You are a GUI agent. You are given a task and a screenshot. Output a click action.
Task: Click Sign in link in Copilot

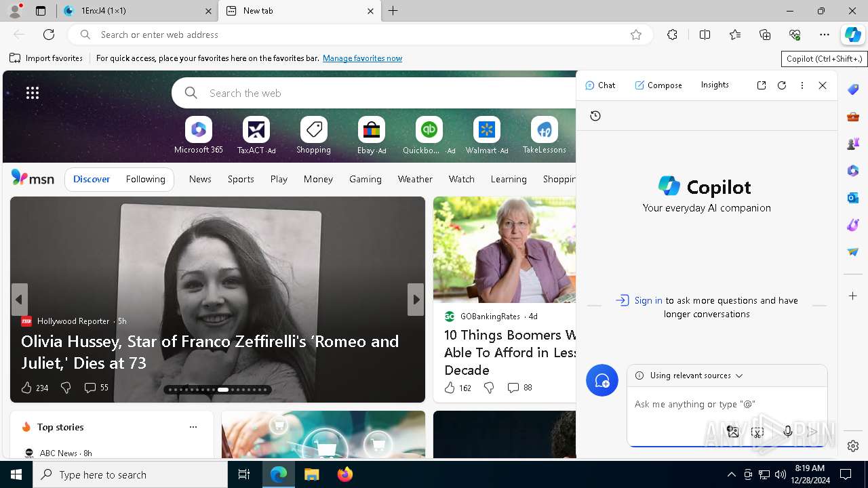pyautogui.click(x=648, y=300)
